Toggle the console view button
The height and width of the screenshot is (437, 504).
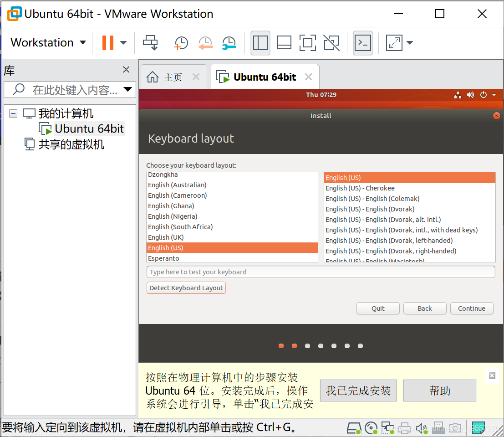[362, 43]
